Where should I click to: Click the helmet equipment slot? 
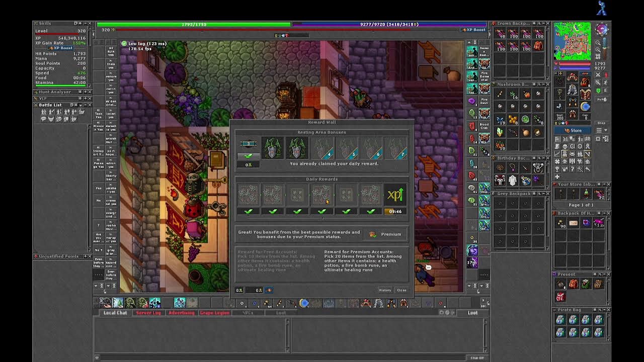tap(572, 76)
